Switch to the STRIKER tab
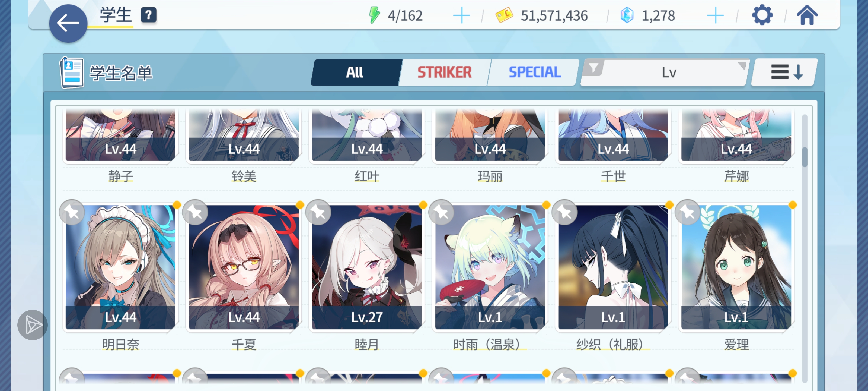 point(445,72)
